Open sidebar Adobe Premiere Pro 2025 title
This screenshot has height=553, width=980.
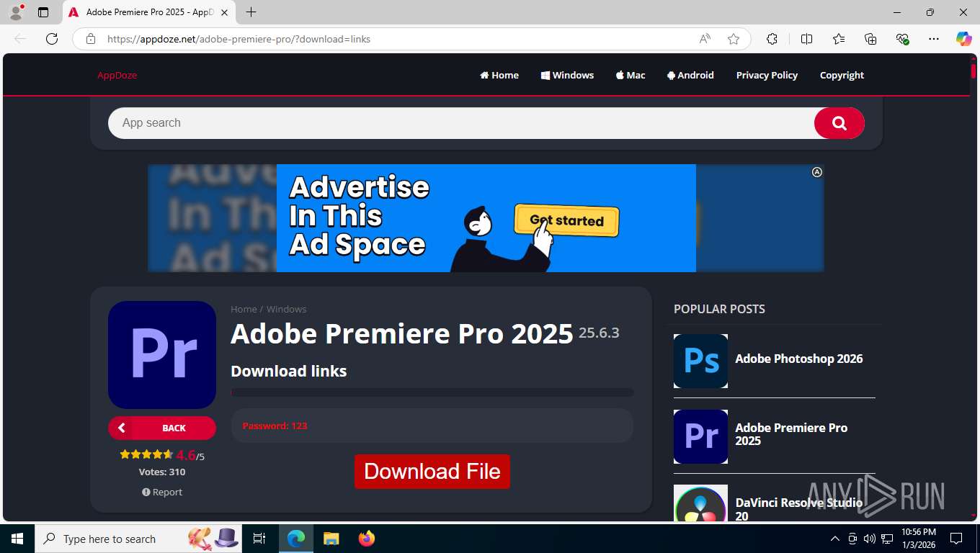(x=791, y=434)
